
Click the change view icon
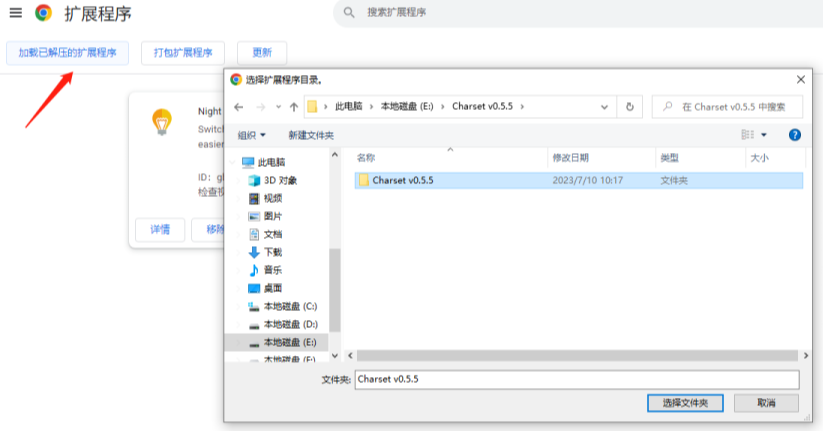click(747, 135)
